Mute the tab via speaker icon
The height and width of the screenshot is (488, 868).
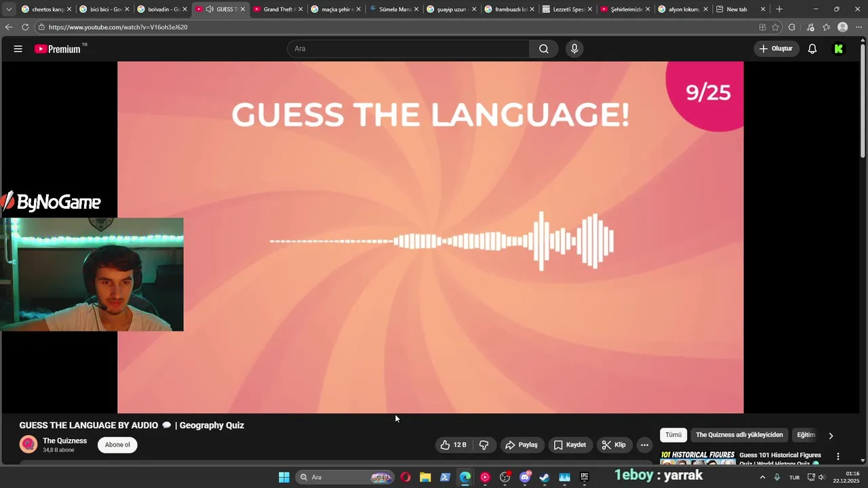pyautogui.click(x=210, y=9)
